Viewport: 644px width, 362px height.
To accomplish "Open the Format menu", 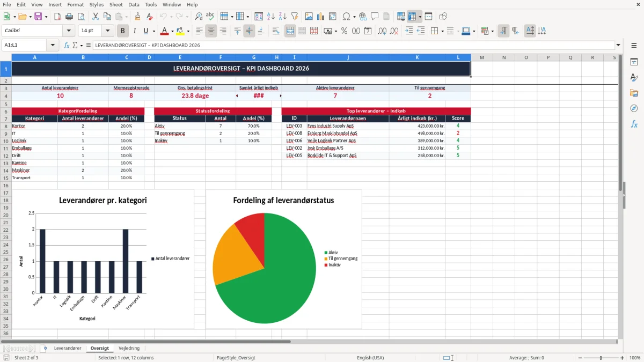I will (75, 4).
